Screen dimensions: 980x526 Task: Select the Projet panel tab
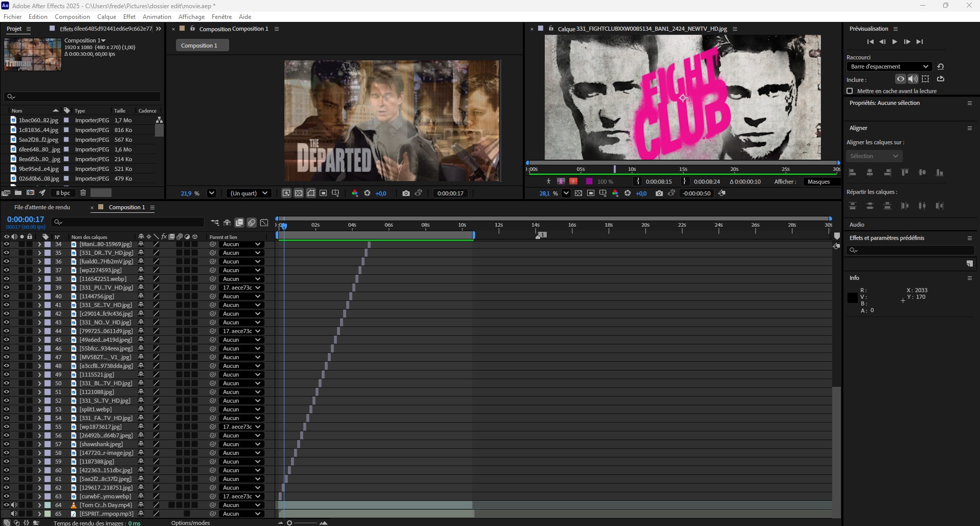point(14,29)
